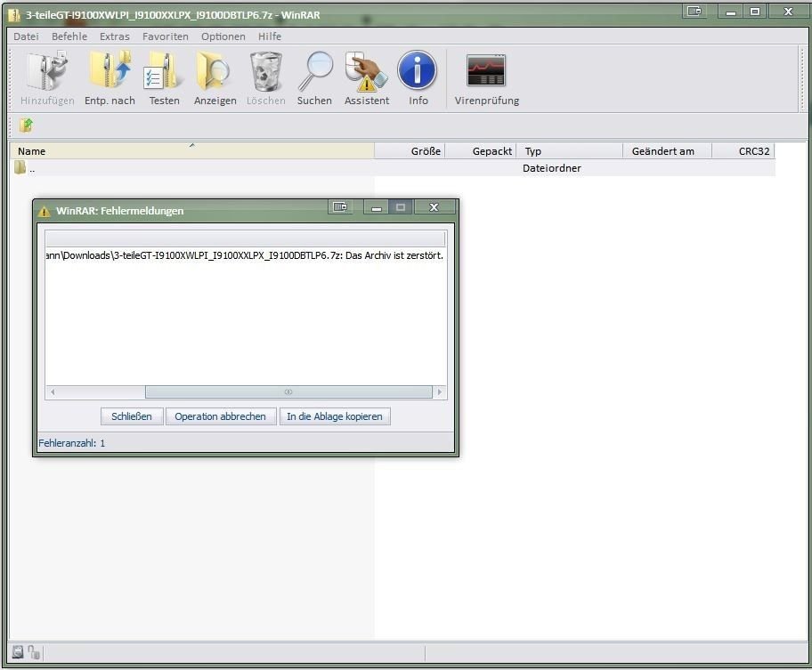Open the Extras menu
Viewport: 812px width, 670px height.
point(115,36)
